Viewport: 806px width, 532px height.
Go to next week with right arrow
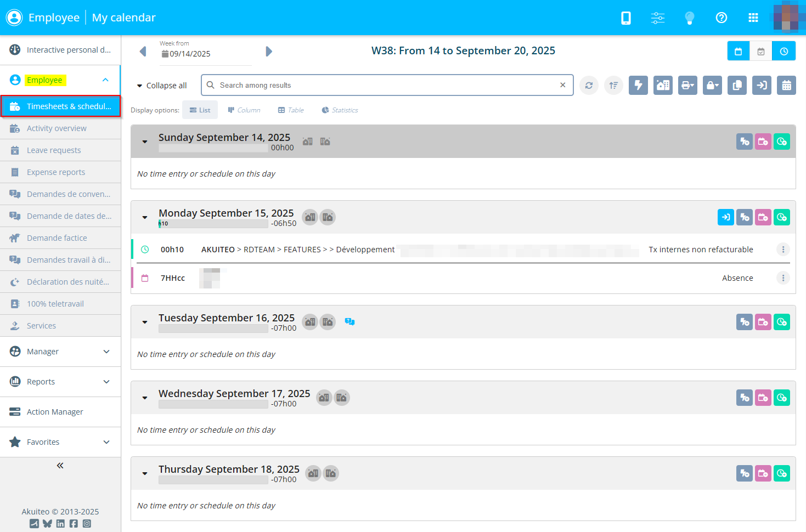coord(268,52)
